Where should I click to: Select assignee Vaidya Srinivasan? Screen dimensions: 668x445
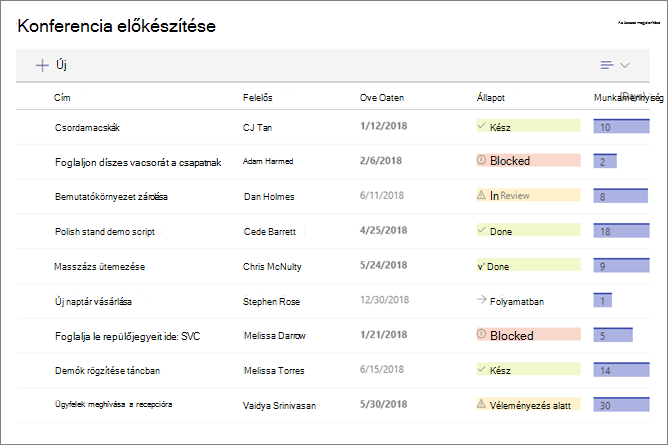click(x=279, y=405)
